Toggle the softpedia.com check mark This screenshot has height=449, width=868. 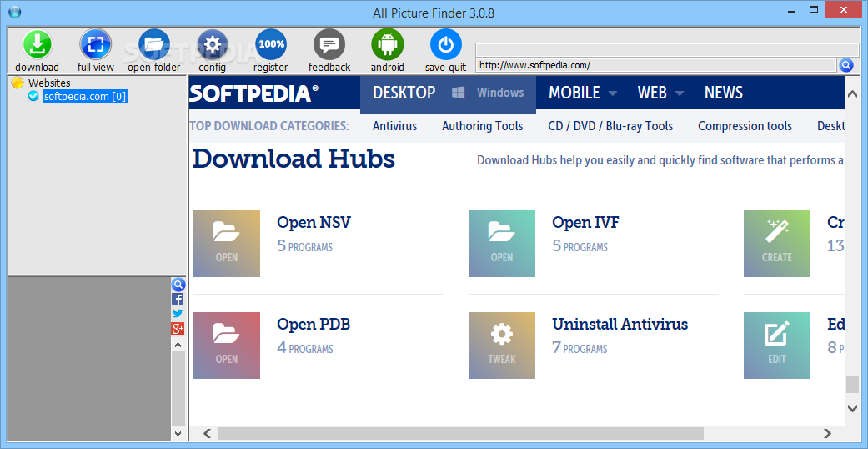tap(33, 97)
